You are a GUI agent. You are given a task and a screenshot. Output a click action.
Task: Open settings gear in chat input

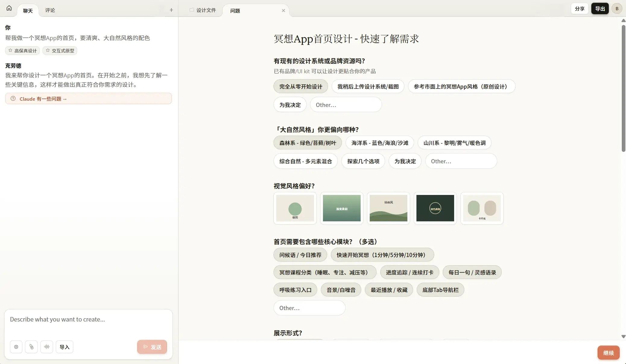click(x=16, y=347)
